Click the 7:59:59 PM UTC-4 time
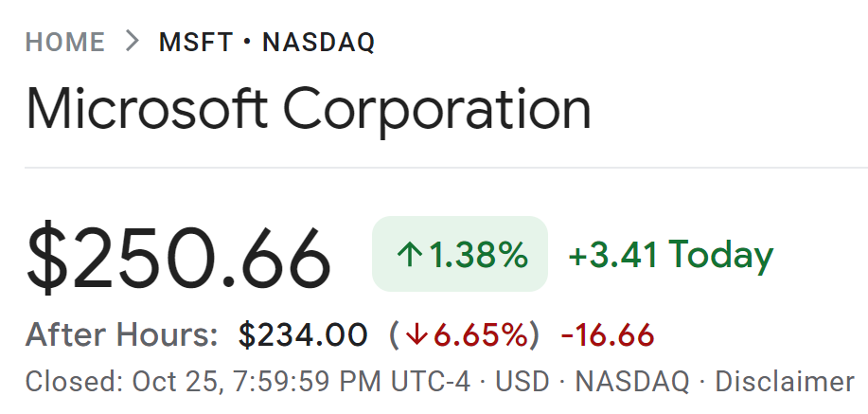 pos(352,382)
